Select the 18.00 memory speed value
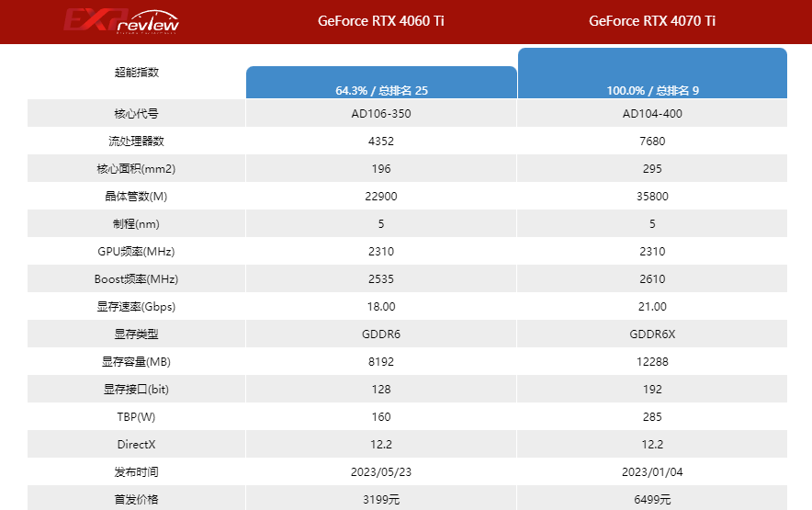 tap(381, 306)
